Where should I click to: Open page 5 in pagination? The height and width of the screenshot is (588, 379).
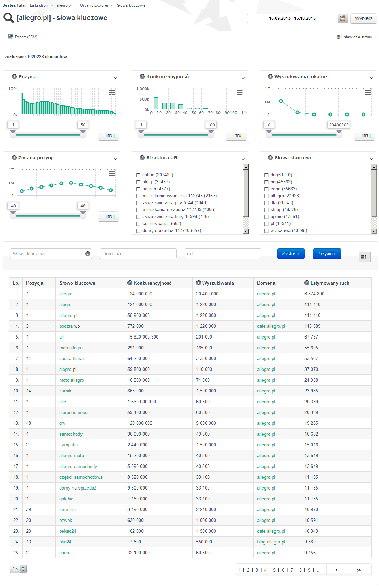274,570
